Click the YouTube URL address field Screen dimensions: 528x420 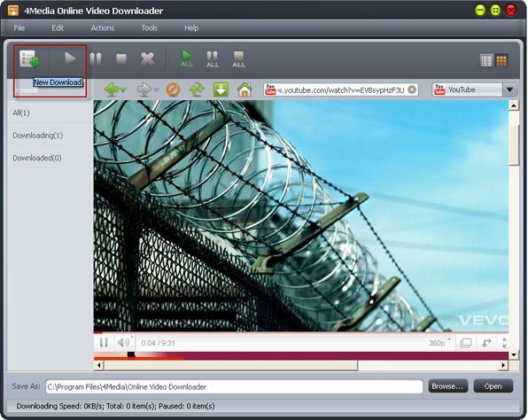click(340, 89)
